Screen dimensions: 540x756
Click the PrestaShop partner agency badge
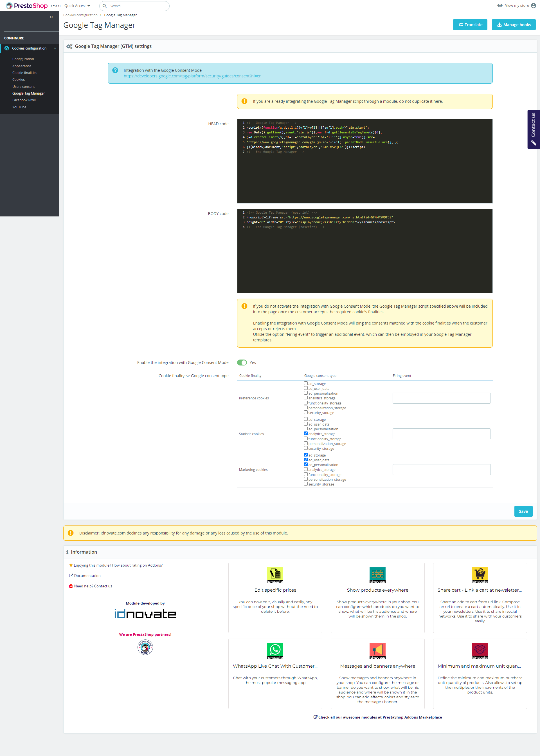click(145, 647)
